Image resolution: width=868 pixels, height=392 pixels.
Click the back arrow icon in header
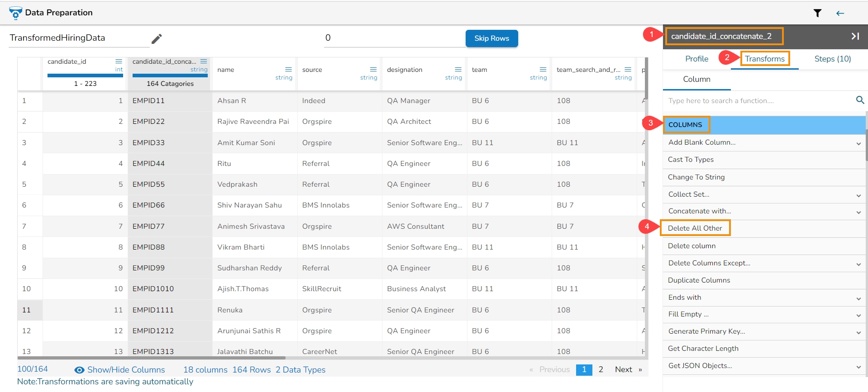click(x=840, y=13)
